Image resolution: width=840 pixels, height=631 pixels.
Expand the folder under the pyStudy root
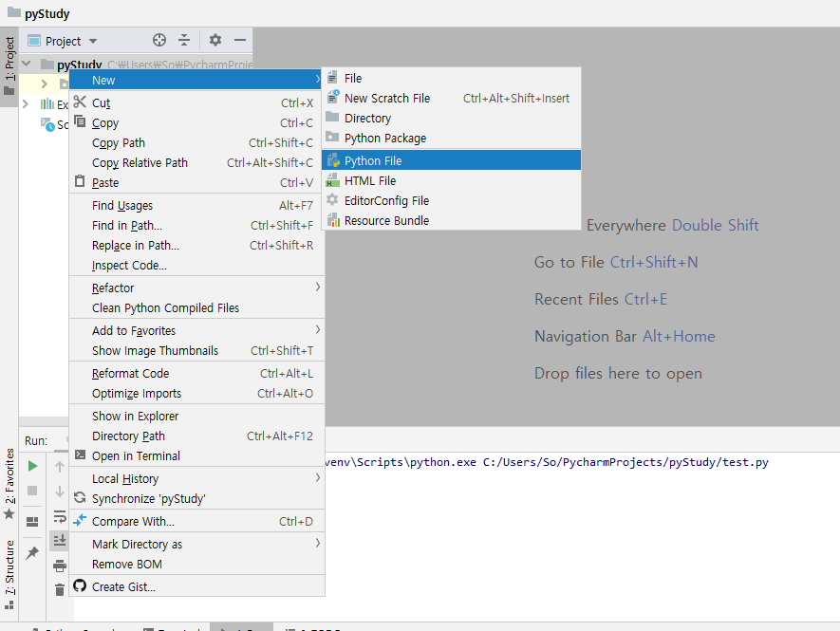point(45,84)
